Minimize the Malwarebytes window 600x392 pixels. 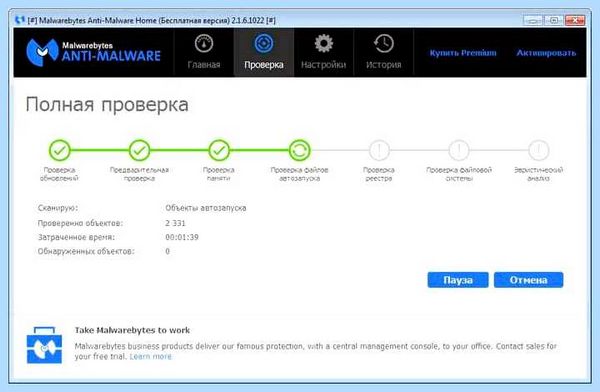pos(533,20)
